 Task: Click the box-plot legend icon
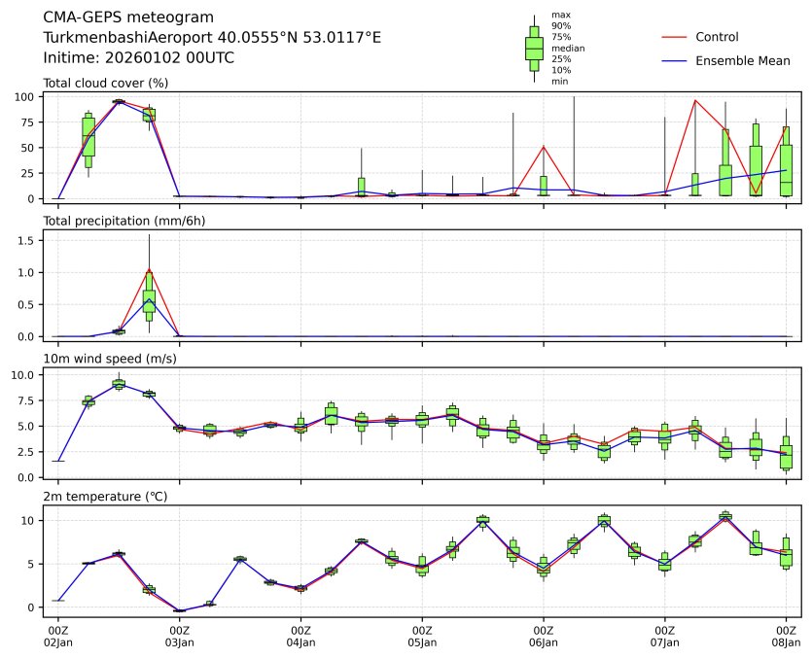pyautogui.click(x=534, y=49)
